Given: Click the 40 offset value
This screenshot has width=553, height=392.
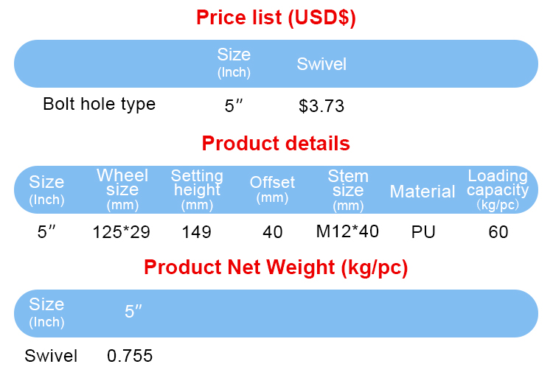Looking at the screenshot, I should (x=273, y=232).
